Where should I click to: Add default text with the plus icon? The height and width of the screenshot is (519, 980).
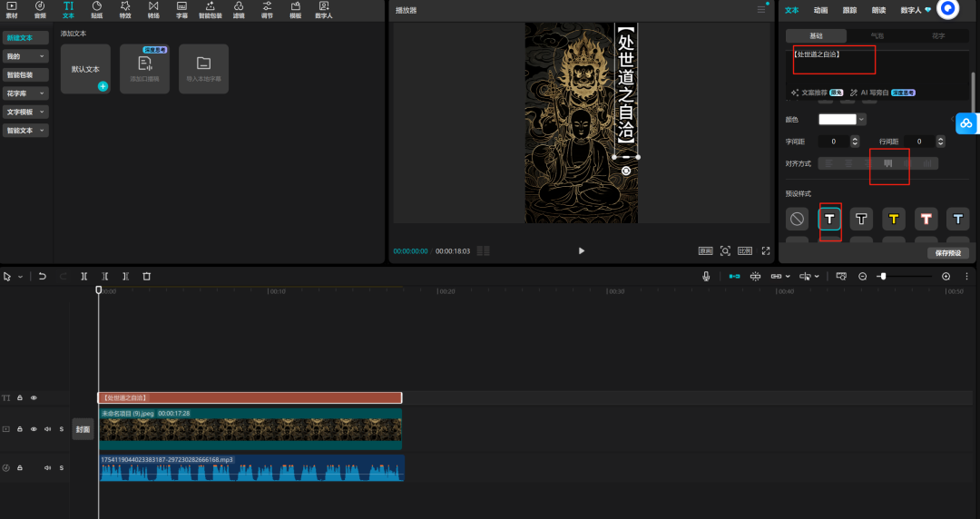coord(103,86)
